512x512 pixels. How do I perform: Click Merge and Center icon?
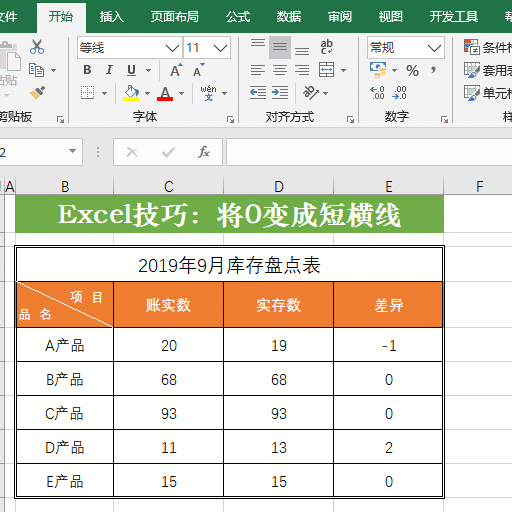coord(326,70)
